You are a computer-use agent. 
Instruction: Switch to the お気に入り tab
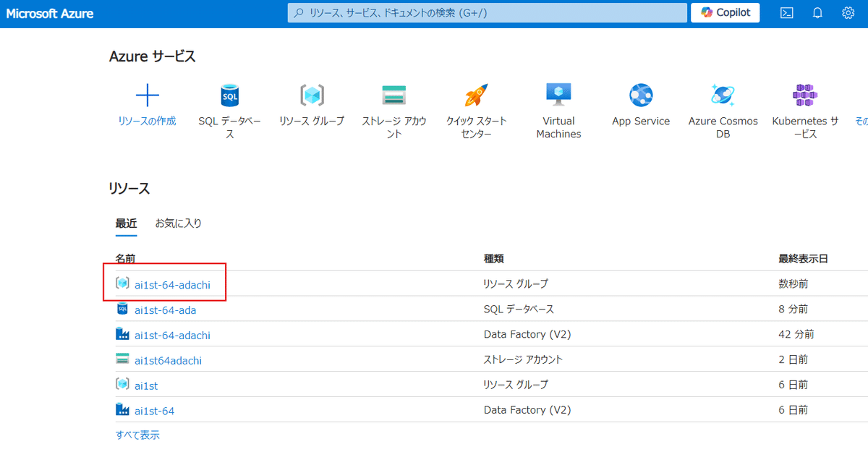(x=179, y=223)
